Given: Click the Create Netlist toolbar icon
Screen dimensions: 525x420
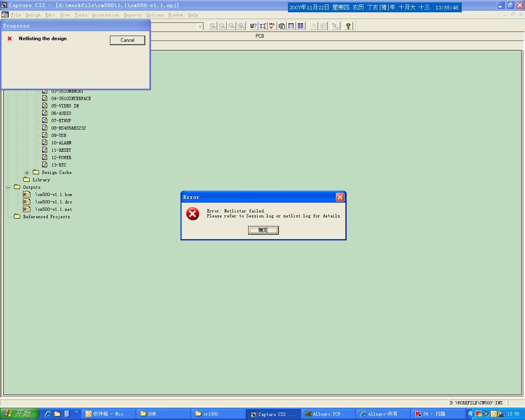Looking at the screenshot, I should 282,26.
